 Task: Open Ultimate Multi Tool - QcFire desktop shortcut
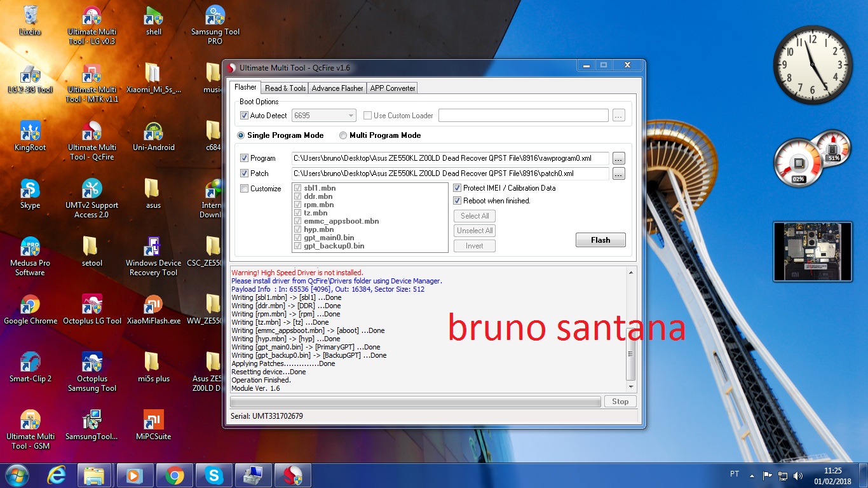coord(92,141)
